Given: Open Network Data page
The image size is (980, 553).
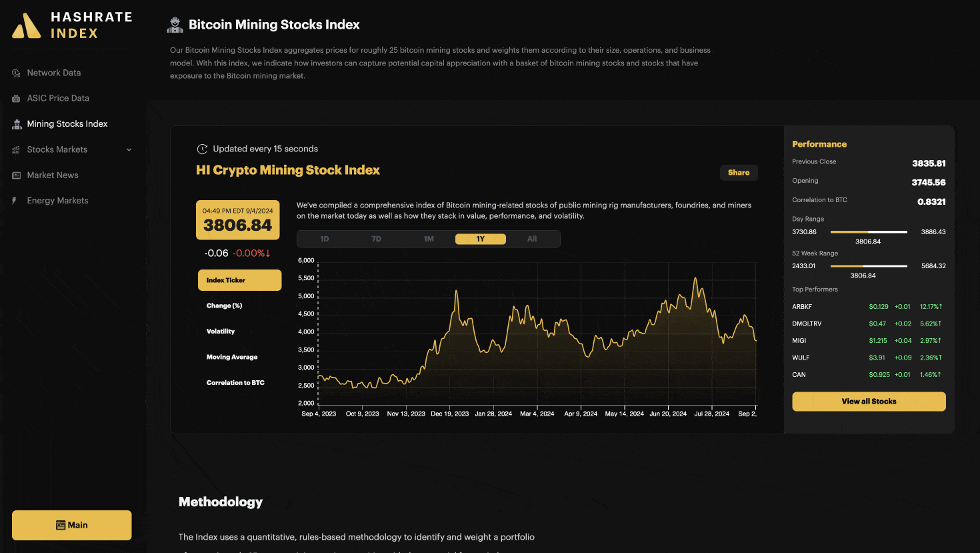Looking at the screenshot, I should [x=54, y=73].
